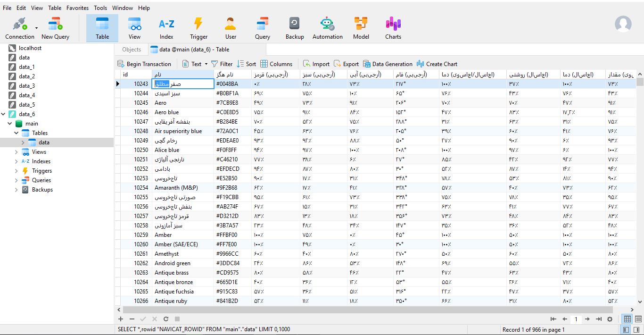The image size is (644, 335).
Task: Click the Export button
Action: tap(346, 64)
